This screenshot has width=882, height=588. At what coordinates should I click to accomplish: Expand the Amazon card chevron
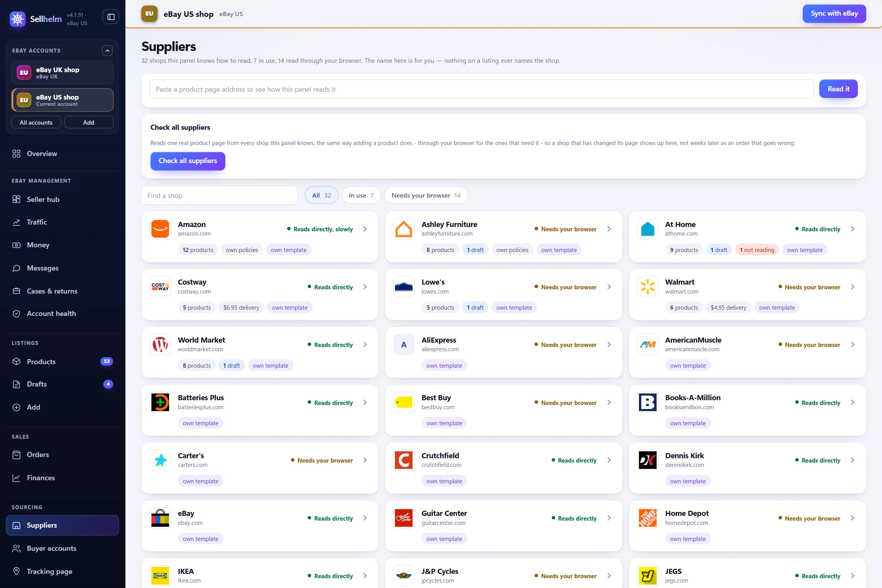click(365, 229)
